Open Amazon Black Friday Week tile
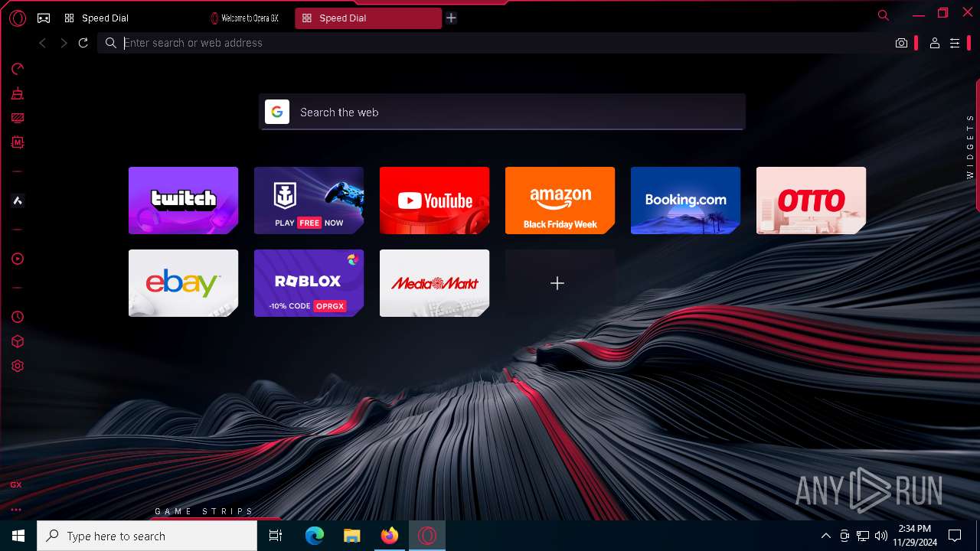The image size is (980, 551). coord(560,201)
